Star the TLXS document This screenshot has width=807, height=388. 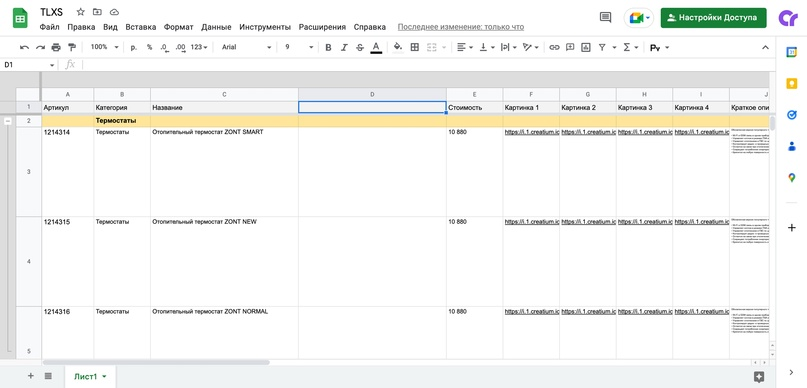tap(80, 12)
